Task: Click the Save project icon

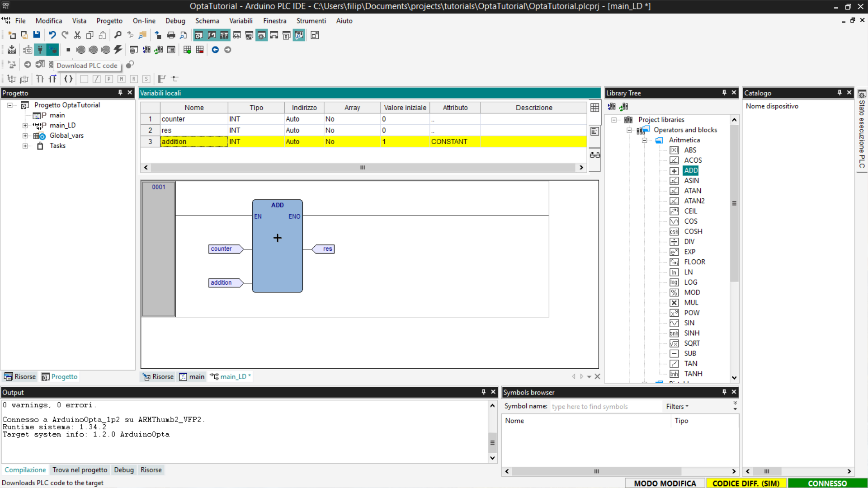Action: click(x=37, y=35)
